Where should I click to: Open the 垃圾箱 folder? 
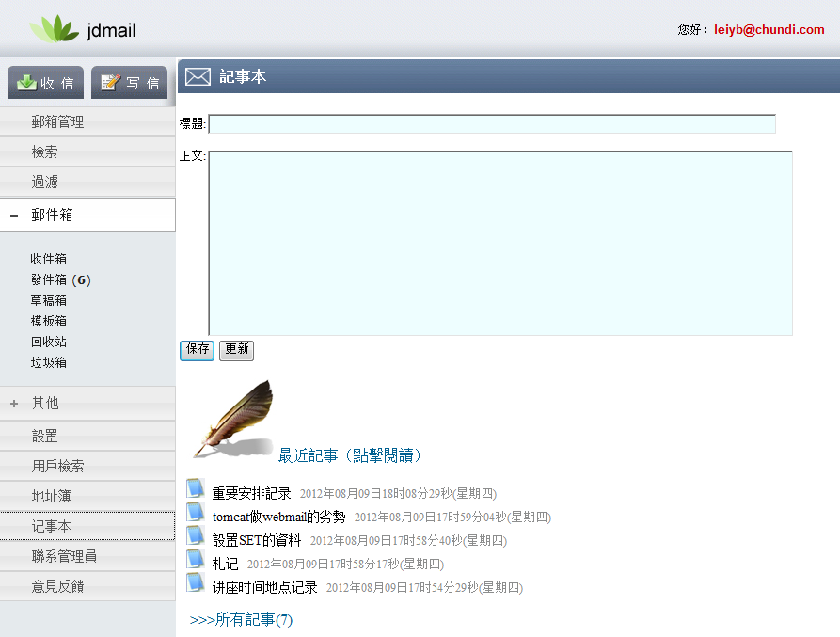(49, 362)
